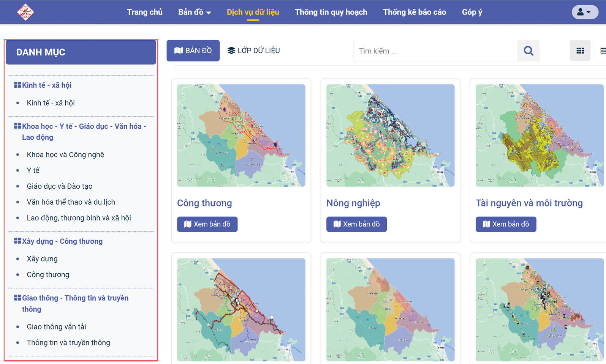The width and height of the screenshot is (606, 364).
Task: Open Thông tin quy hoạch menu
Action: [331, 12]
